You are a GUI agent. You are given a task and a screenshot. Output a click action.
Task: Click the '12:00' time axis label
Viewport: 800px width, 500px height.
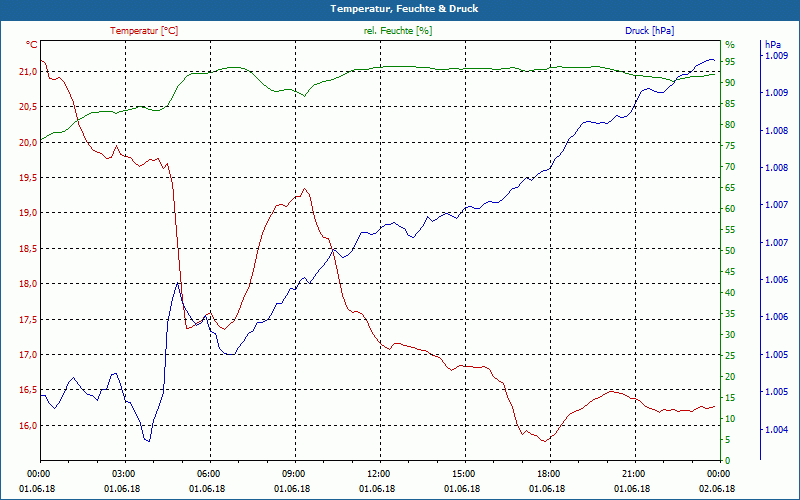(381, 473)
